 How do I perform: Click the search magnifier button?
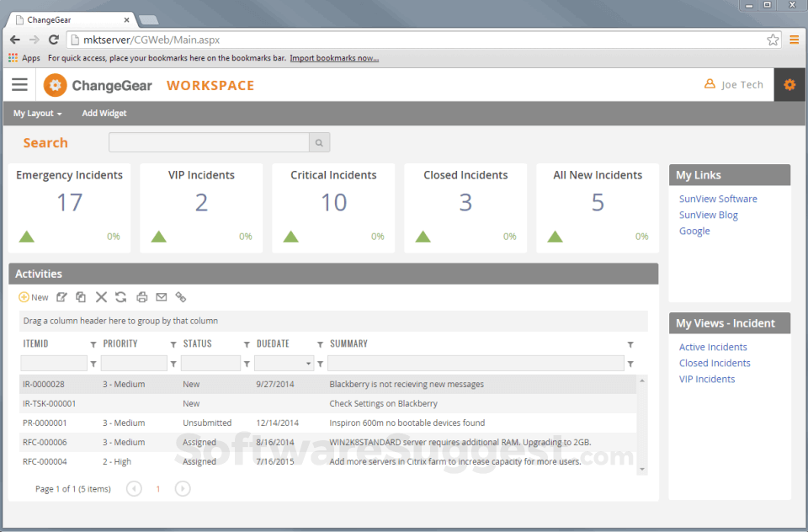click(x=319, y=143)
